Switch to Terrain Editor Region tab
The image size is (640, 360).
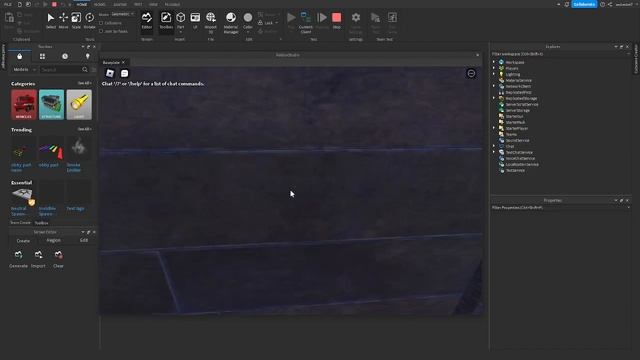click(x=53, y=240)
